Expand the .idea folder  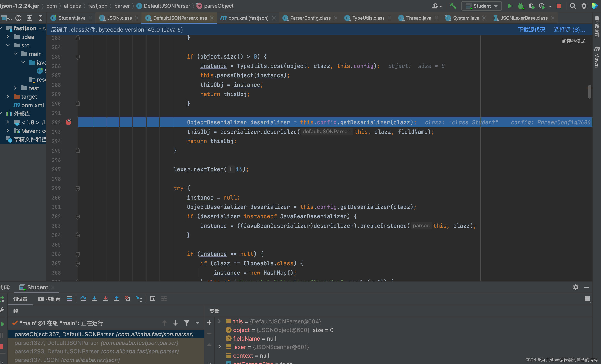[8, 37]
